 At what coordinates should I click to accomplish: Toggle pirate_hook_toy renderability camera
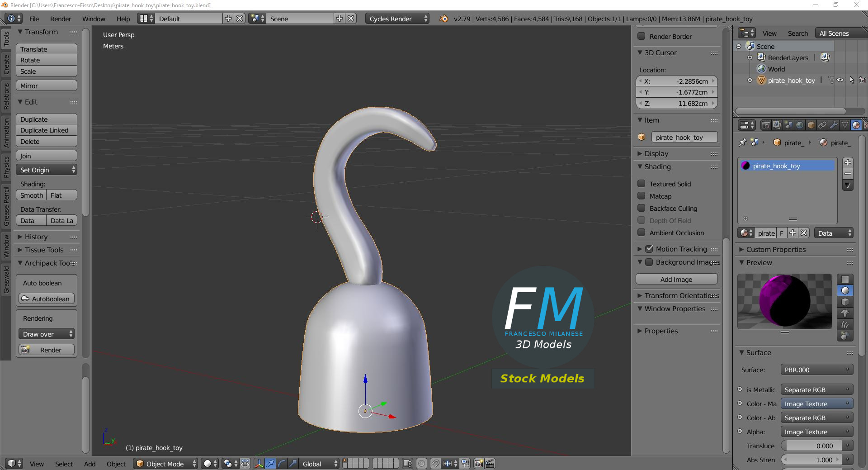tap(863, 80)
